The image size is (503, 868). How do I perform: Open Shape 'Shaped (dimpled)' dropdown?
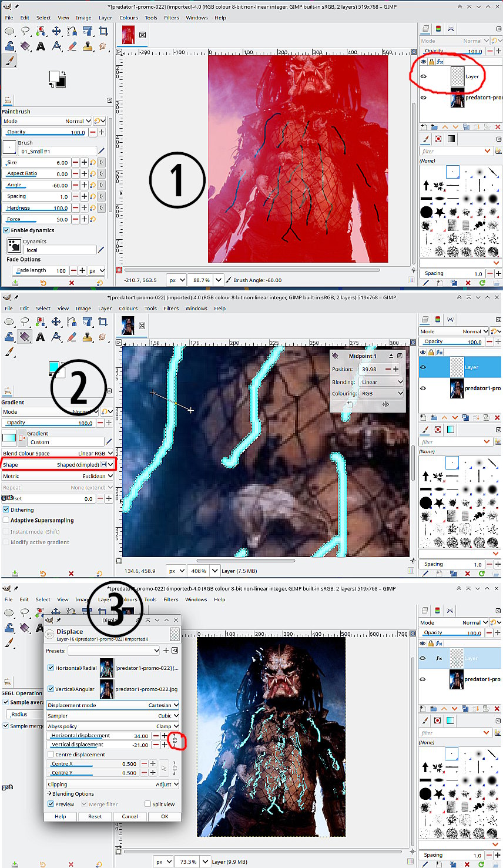(x=58, y=464)
